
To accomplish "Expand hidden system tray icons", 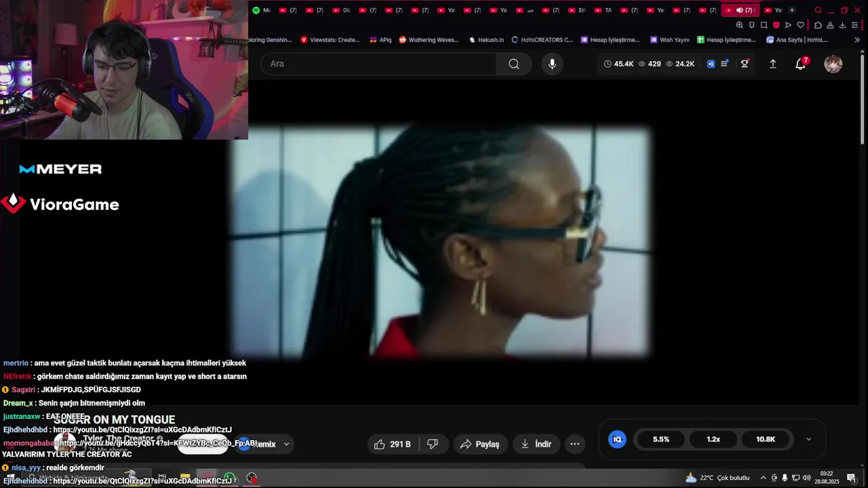I will tap(763, 478).
